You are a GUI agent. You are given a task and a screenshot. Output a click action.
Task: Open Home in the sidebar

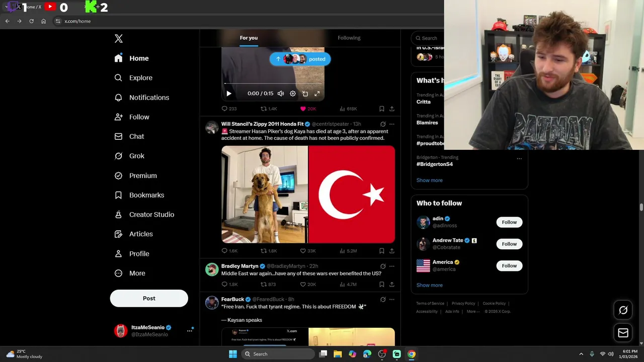pos(131,58)
